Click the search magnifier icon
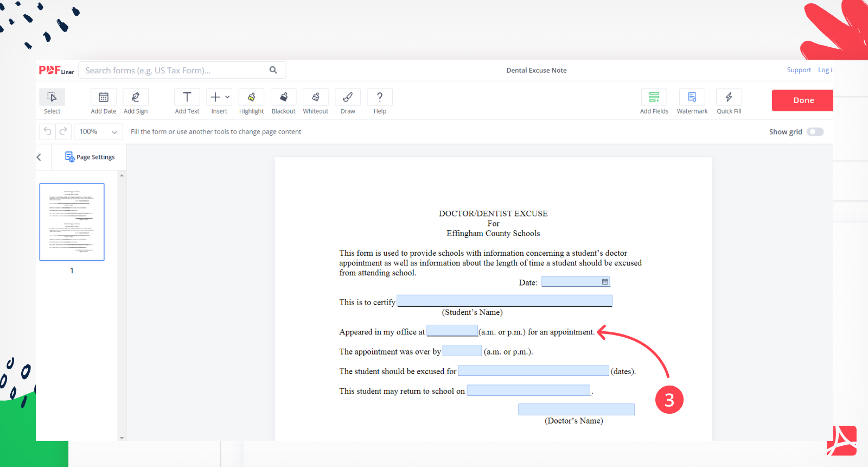The height and width of the screenshot is (467, 868). click(273, 70)
